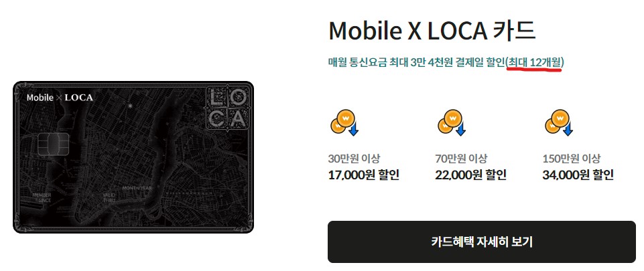The image size is (644, 271).
Task: Select the Mobile X LOCA 카드 title
Action: [x=432, y=31]
